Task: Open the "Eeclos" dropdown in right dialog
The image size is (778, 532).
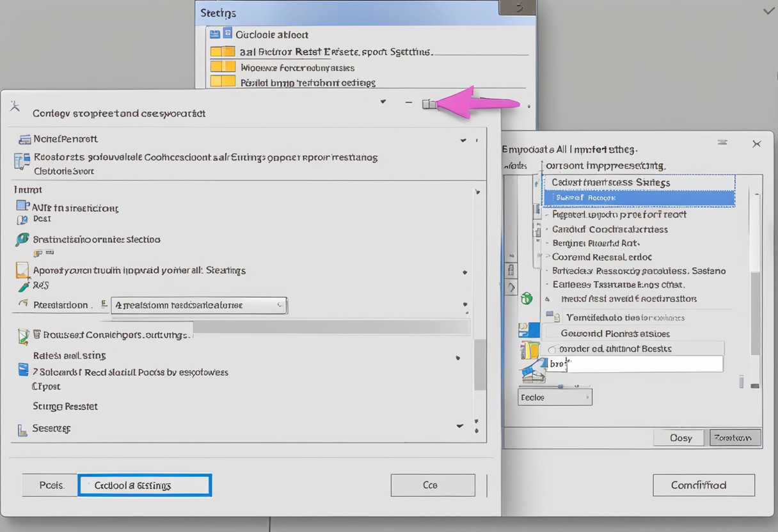Action: point(554,397)
